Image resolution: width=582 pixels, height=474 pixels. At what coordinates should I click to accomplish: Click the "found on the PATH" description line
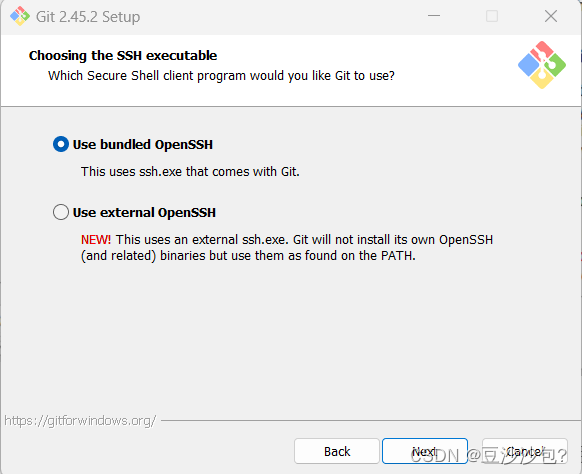248,256
